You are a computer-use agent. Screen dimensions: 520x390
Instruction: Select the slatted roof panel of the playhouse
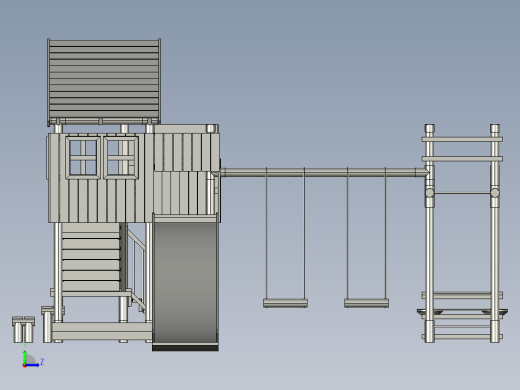[x=104, y=80]
